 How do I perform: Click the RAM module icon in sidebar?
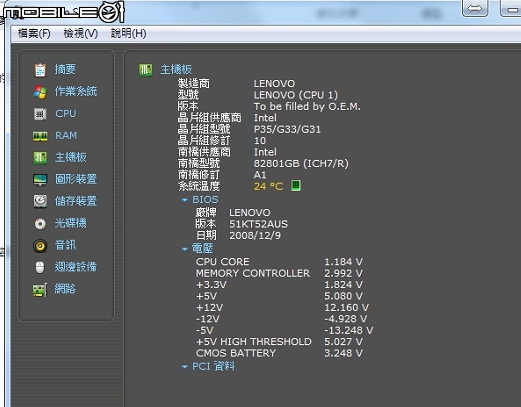pos(40,136)
